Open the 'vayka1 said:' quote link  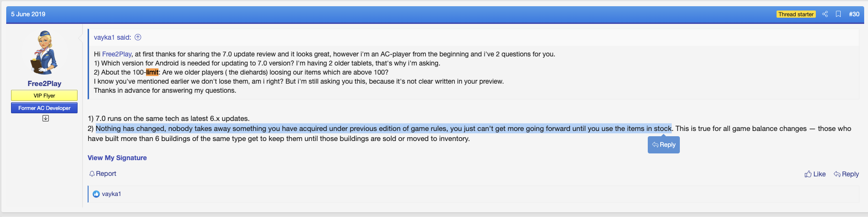click(x=113, y=37)
